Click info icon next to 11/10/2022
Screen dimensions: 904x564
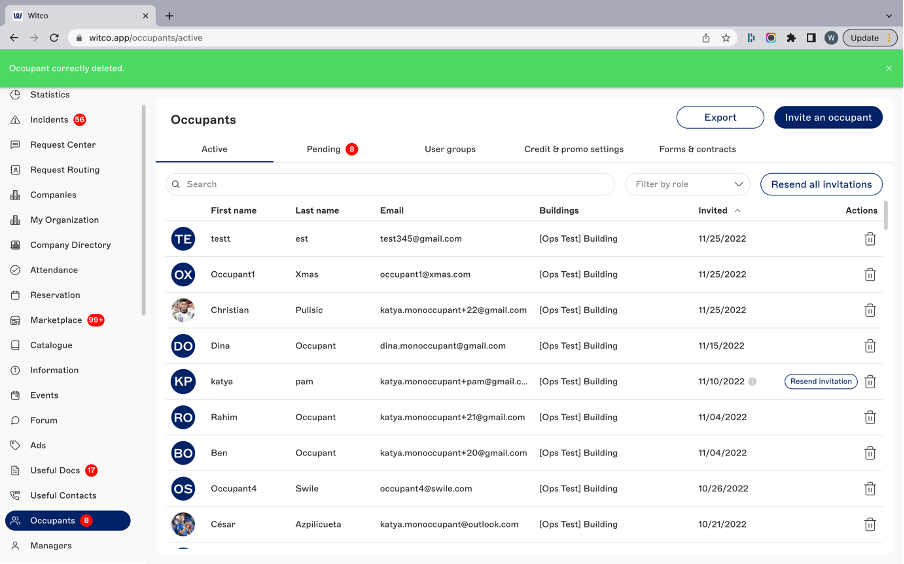click(x=752, y=382)
